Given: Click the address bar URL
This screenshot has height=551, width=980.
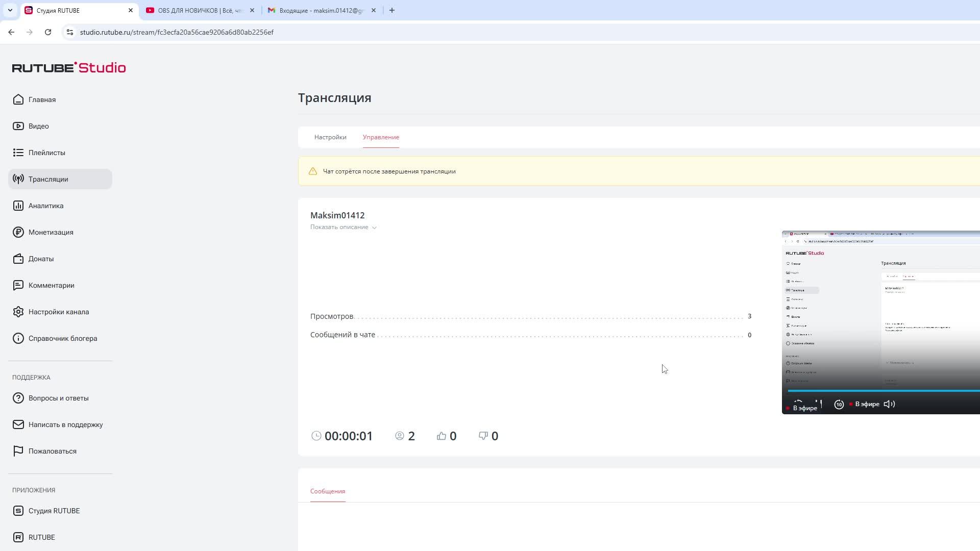Looking at the screenshot, I should click(x=177, y=32).
